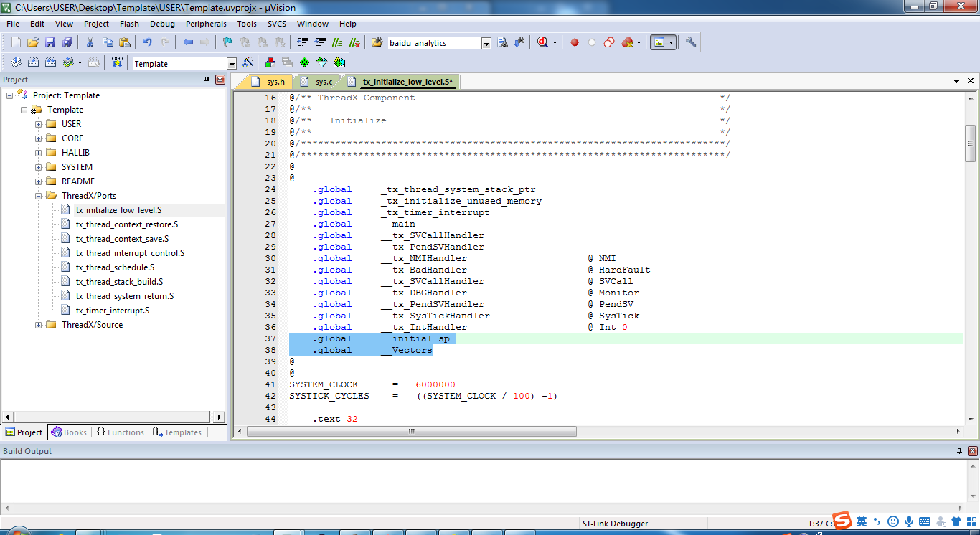Image resolution: width=980 pixels, height=535 pixels.
Task: Expand the CORE folder
Action: tap(39, 138)
